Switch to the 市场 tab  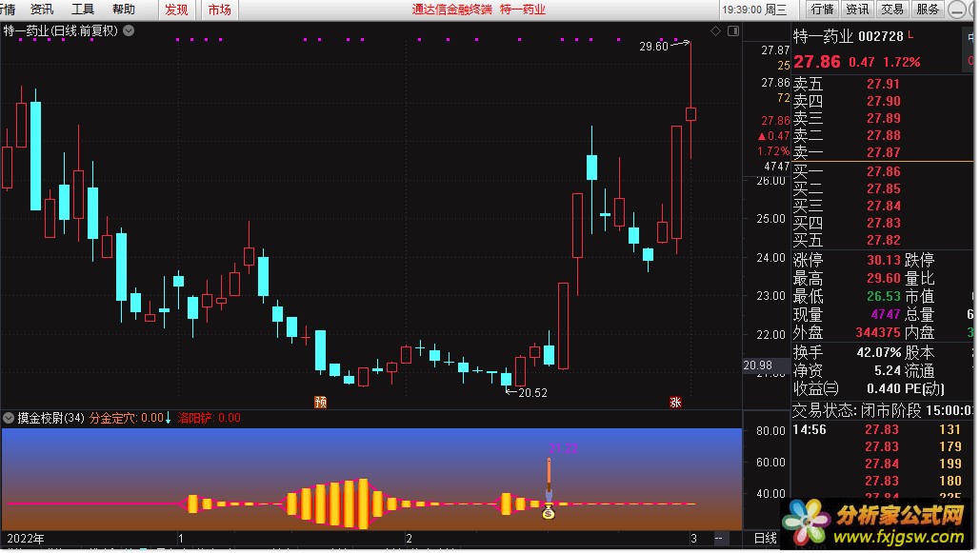point(219,10)
